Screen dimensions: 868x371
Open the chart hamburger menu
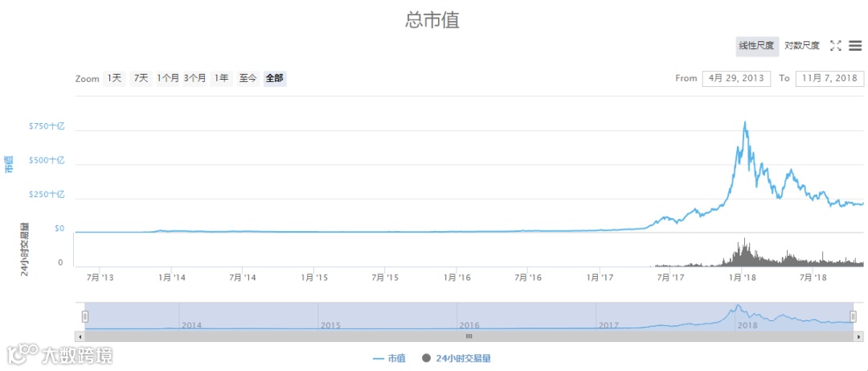[855, 46]
